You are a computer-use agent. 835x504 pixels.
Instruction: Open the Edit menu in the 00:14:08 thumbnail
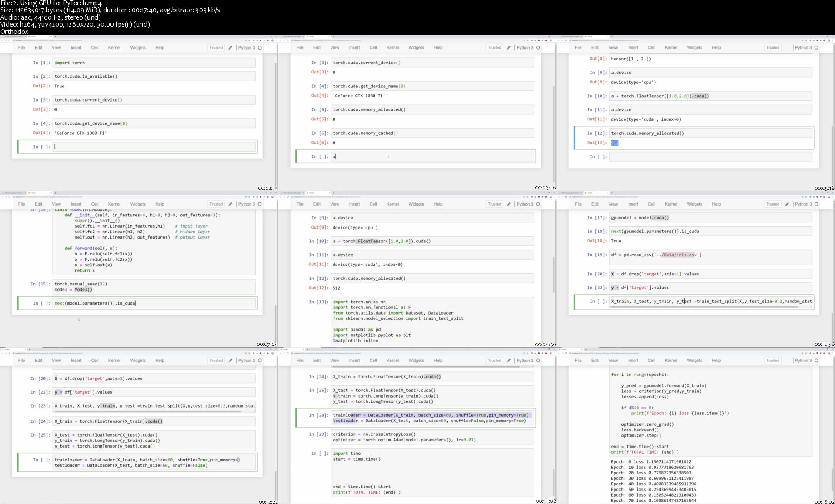pos(317,361)
